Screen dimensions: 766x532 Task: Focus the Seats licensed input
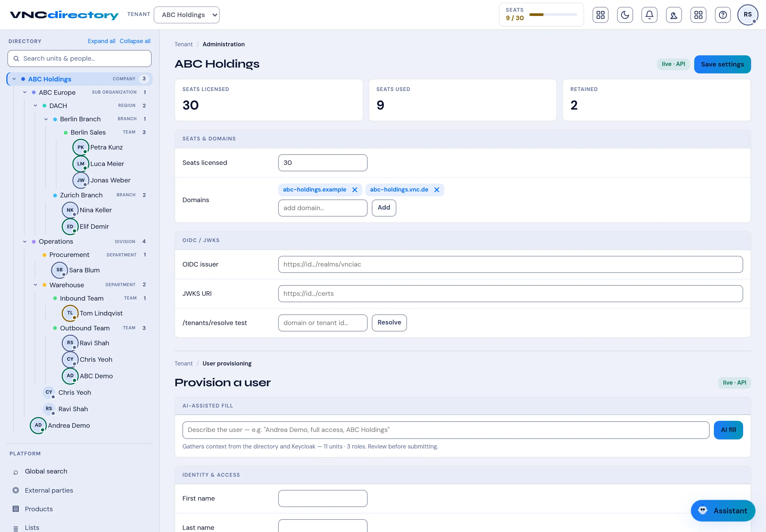(322, 163)
